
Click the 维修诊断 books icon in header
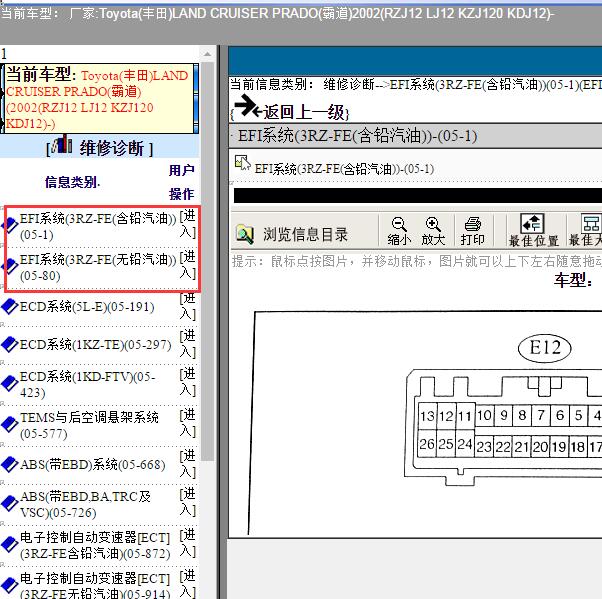(61, 144)
